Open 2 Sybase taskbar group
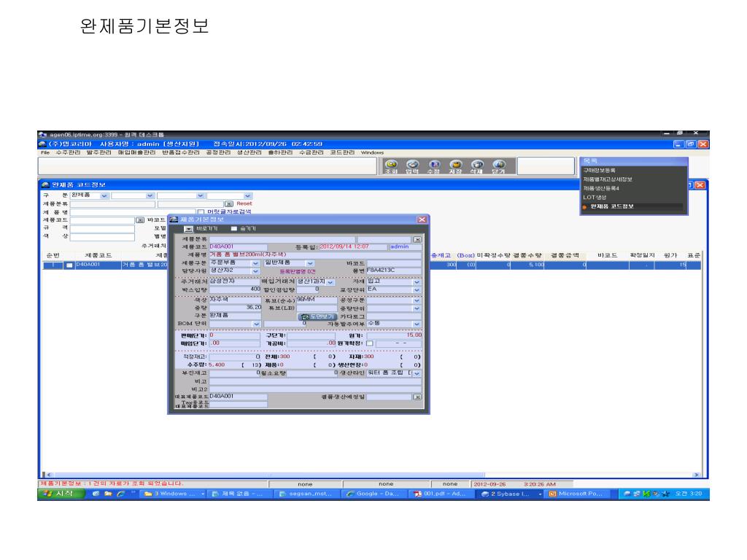 click(x=511, y=494)
